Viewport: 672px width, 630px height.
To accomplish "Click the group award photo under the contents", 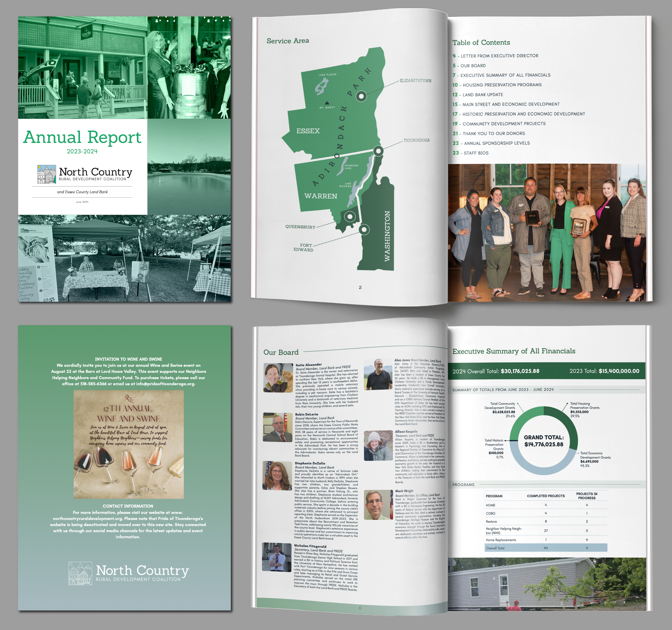I will (547, 233).
